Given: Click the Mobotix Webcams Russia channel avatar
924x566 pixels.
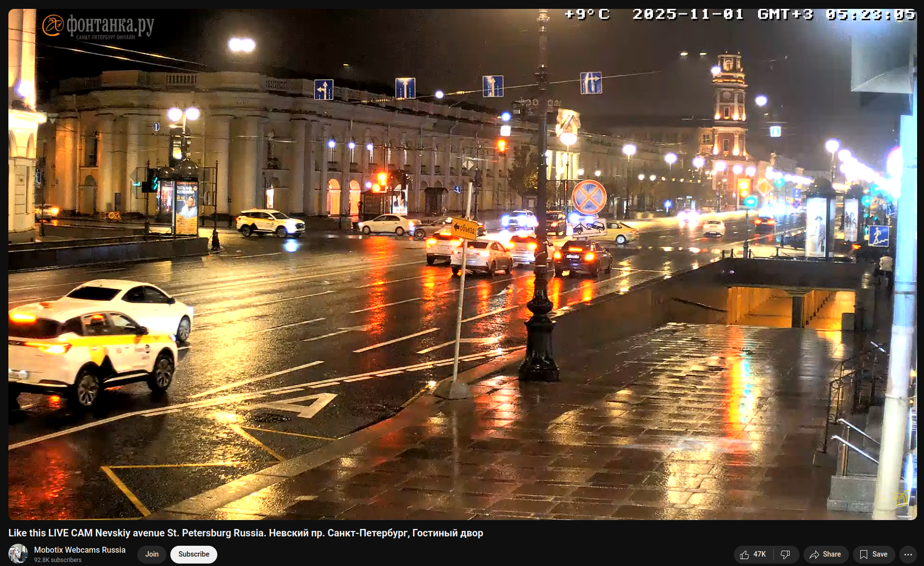Looking at the screenshot, I should [x=18, y=554].
